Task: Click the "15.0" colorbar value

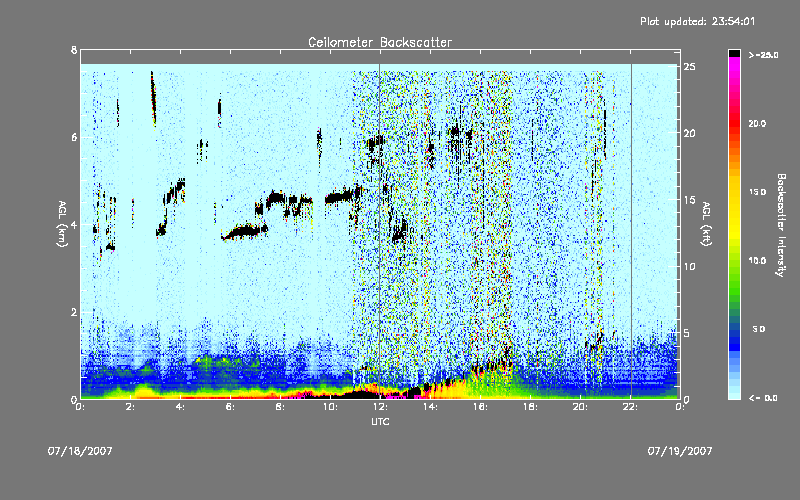Action: [757, 192]
